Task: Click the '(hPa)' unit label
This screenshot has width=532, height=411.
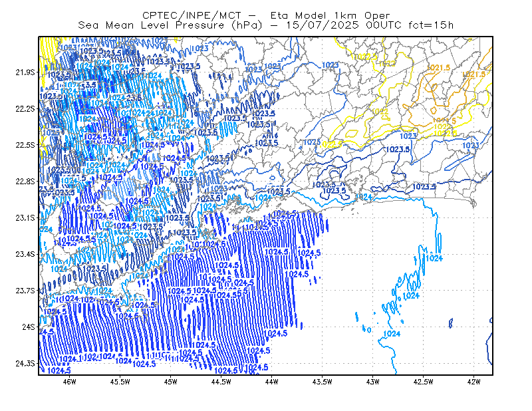Action: pyautogui.click(x=247, y=25)
